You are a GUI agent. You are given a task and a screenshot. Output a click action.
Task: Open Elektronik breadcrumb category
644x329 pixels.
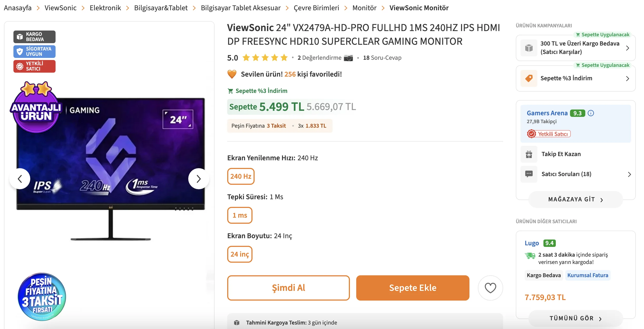pos(105,8)
